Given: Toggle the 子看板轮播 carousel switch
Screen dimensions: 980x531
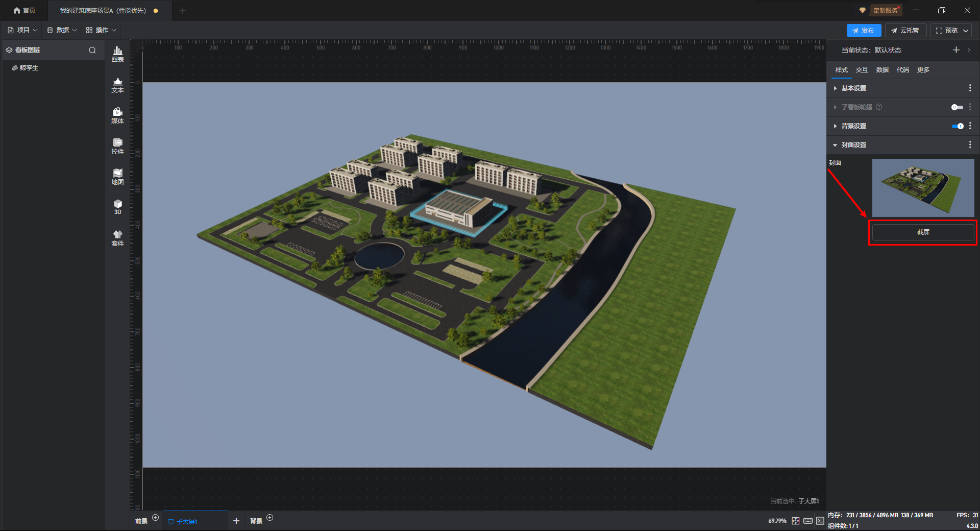Looking at the screenshot, I should click(957, 107).
